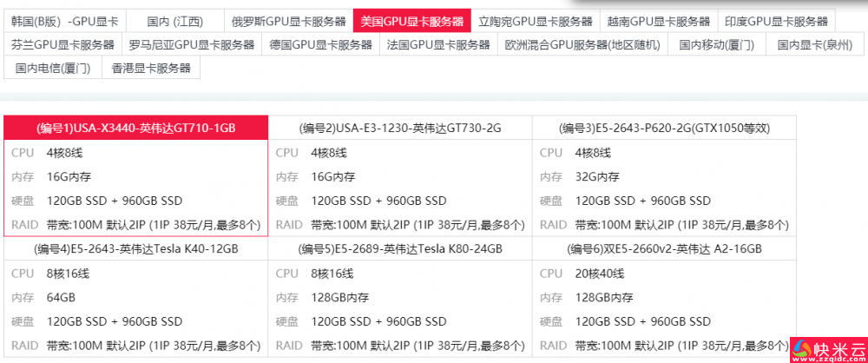The width and height of the screenshot is (868, 363).
Task: Open the 香港显卡服务器 tab
Action: pyautogui.click(x=151, y=68)
